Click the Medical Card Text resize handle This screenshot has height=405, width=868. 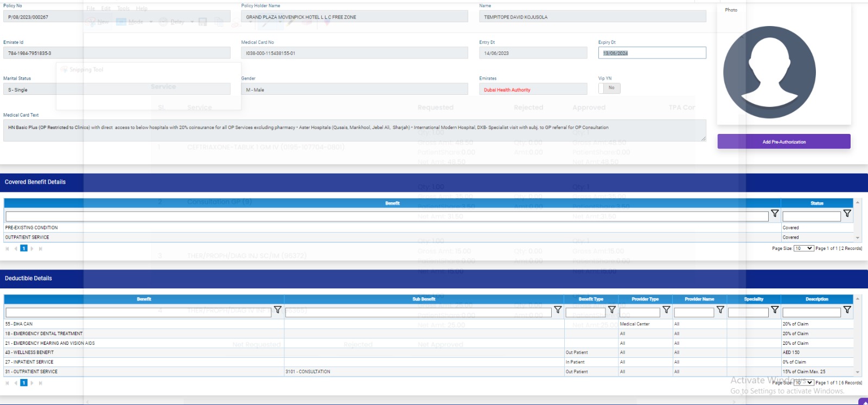coord(703,139)
